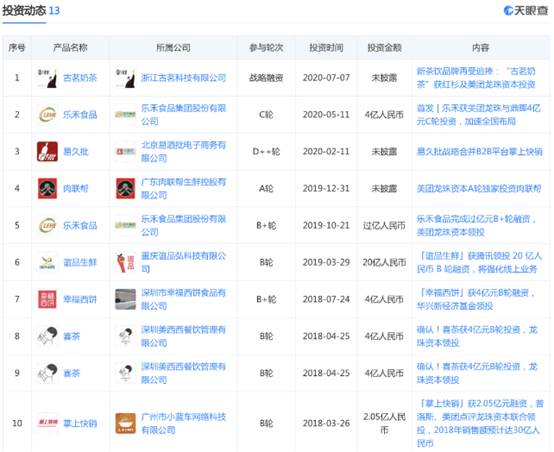Click the 乐禾食品 logo in row 2
This screenshot has width=554, height=452.
tap(47, 115)
